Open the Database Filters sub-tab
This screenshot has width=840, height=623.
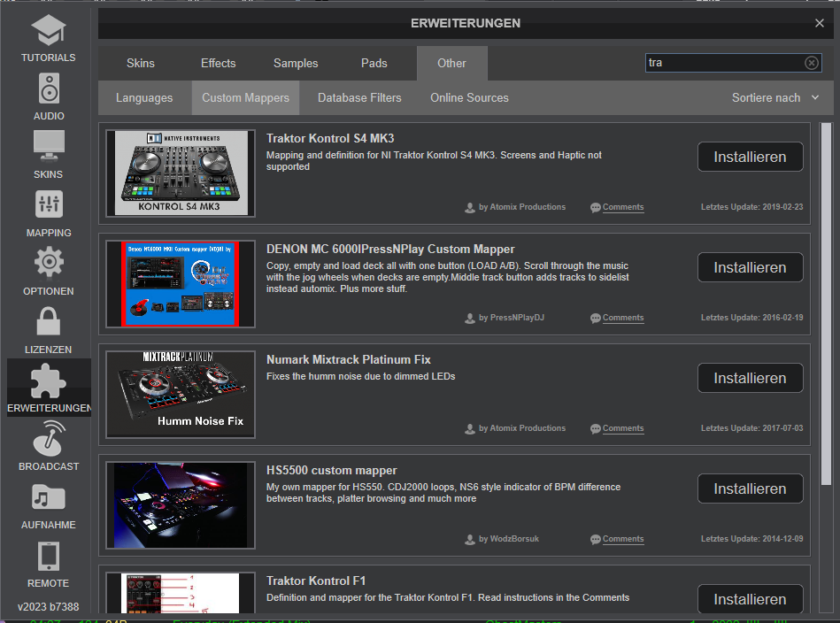coord(359,98)
